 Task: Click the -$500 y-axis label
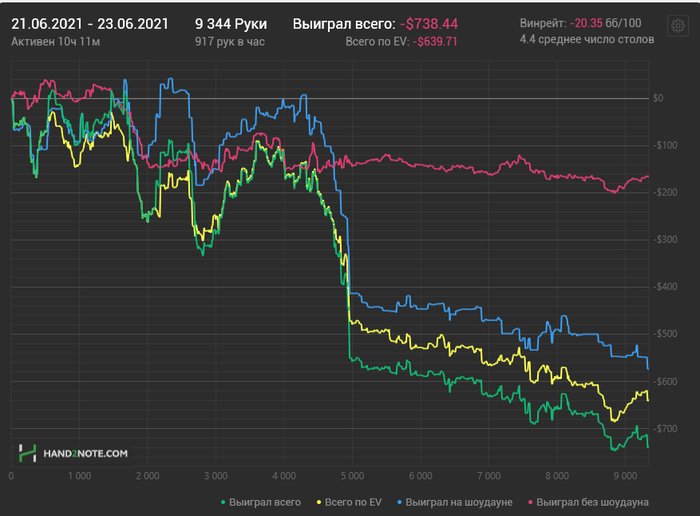coord(665,334)
